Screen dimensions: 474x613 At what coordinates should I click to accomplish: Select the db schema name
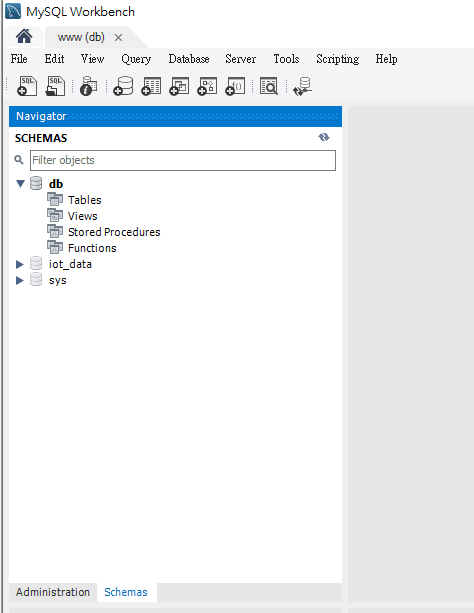pyautogui.click(x=56, y=184)
